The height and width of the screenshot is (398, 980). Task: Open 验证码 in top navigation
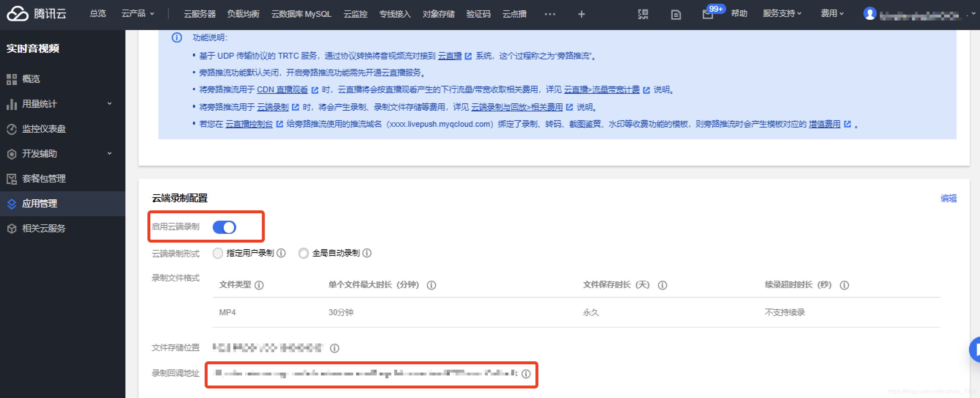(x=478, y=14)
